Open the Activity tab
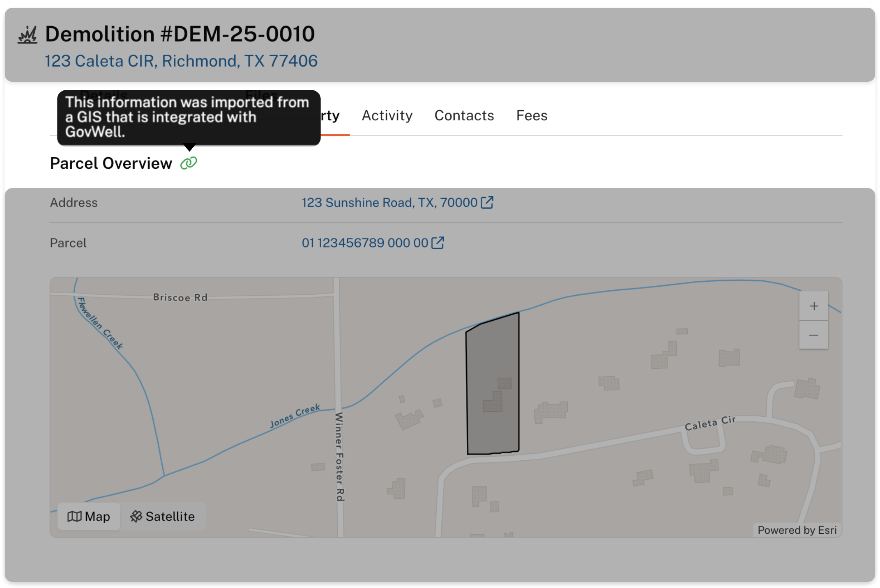The height and width of the screenshot is (588, 880). pyautogui.click(x=387, y=116)
